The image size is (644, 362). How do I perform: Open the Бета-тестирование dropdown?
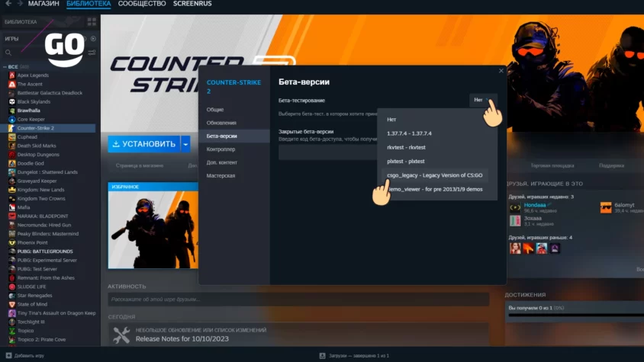(482, 100)
